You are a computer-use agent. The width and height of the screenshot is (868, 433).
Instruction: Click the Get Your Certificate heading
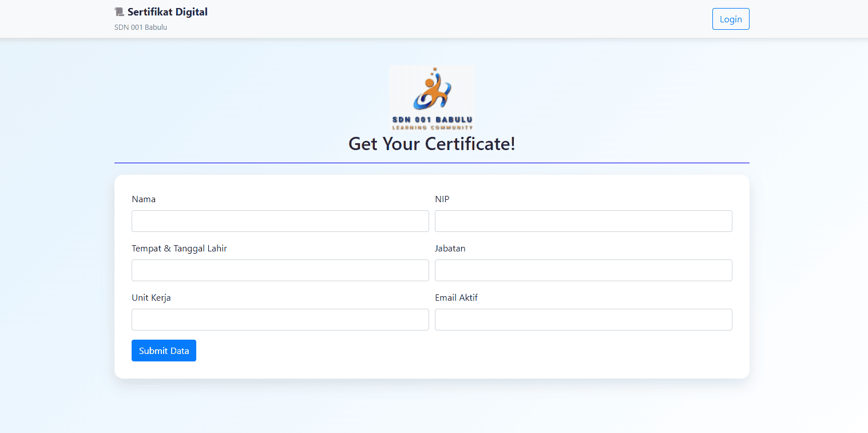(431, 144)
